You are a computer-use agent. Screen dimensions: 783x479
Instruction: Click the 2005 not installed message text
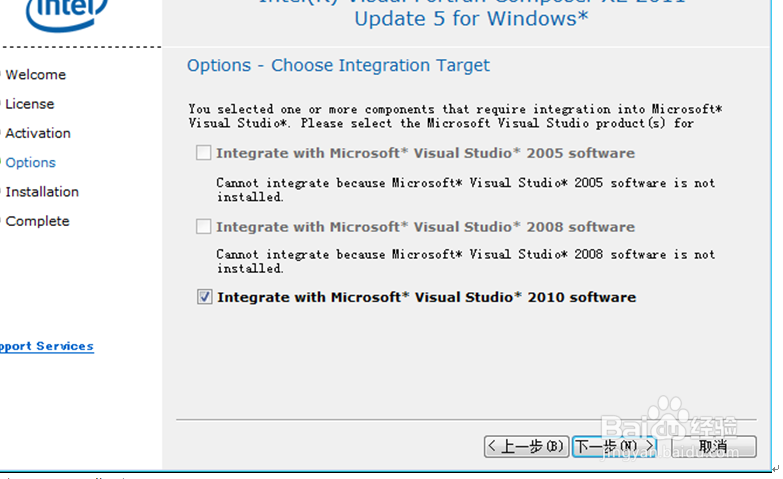465,190
